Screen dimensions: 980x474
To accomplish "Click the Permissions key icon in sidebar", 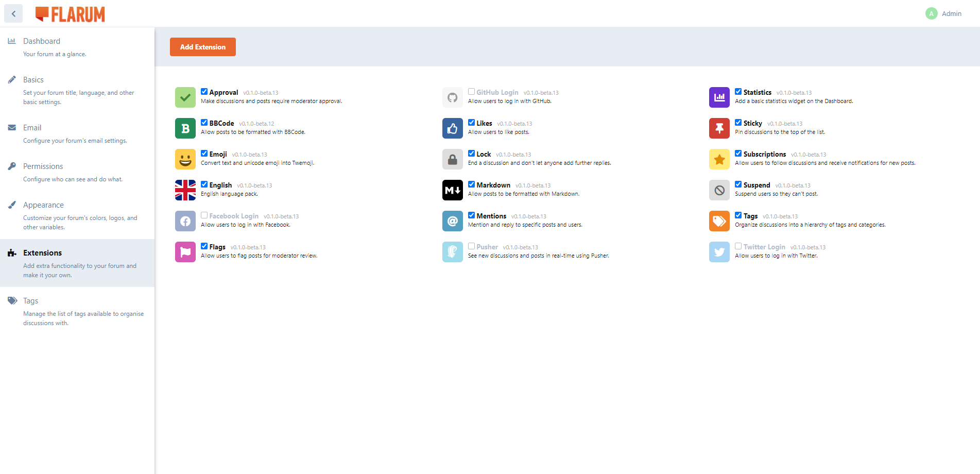I will point(12,166).
